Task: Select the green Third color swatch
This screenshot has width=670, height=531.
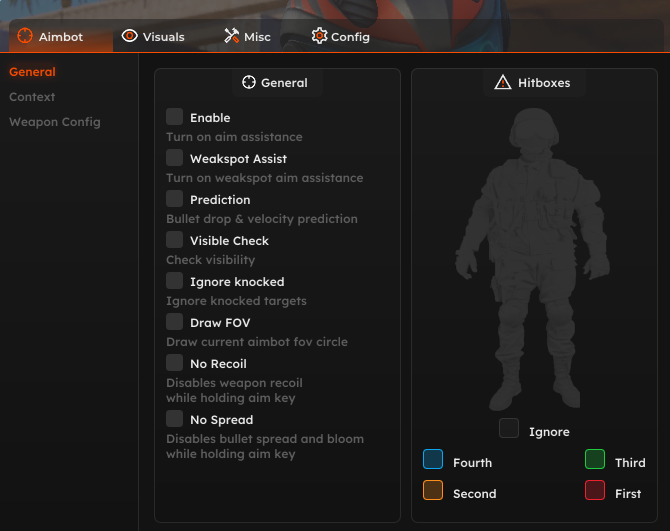Action: pos(595,460)
